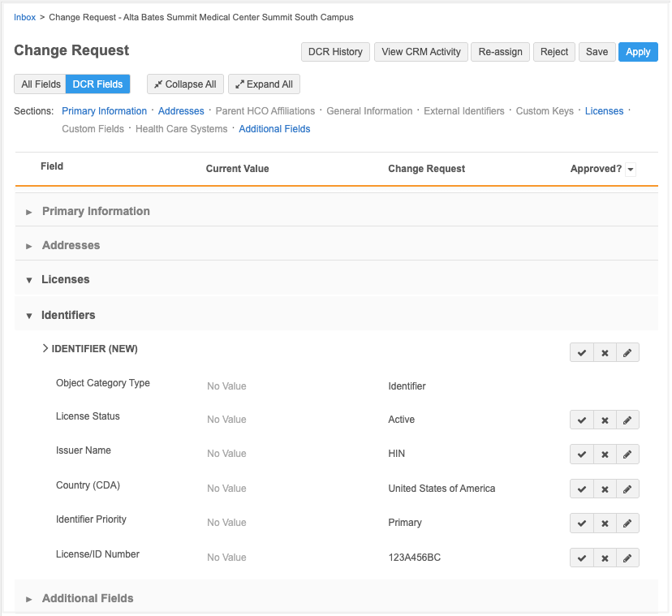
Task: Edit the Country (CDA) value
Action: pyautogui.click(x=627, y=489)
